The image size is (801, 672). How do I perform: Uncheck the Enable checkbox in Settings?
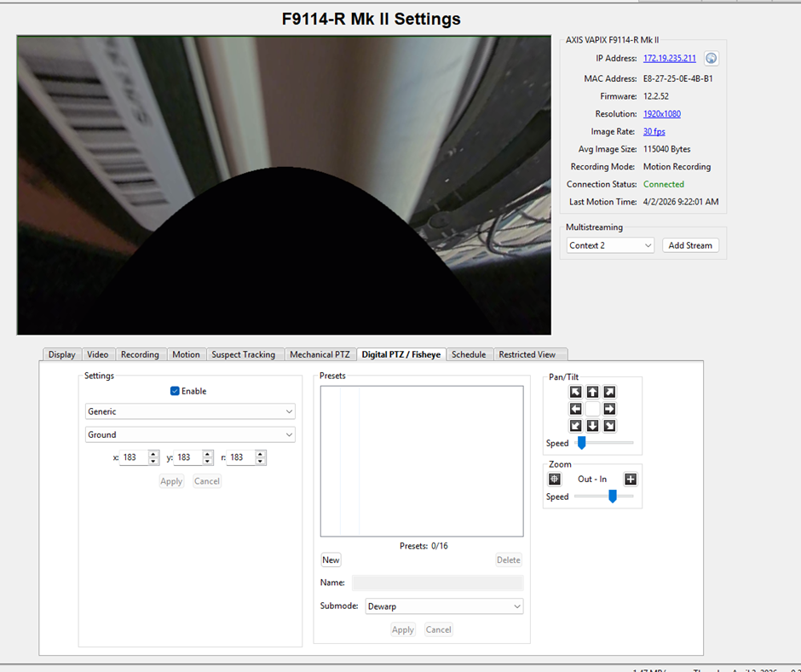175,391
